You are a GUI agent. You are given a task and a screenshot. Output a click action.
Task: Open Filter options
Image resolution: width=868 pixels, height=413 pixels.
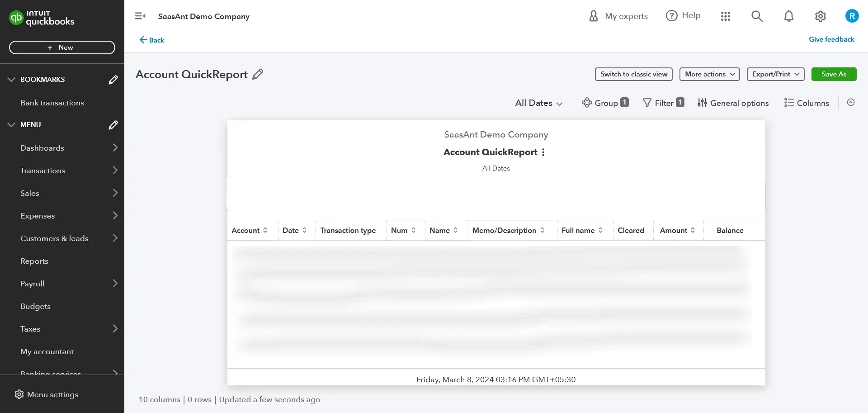[664, 103]
